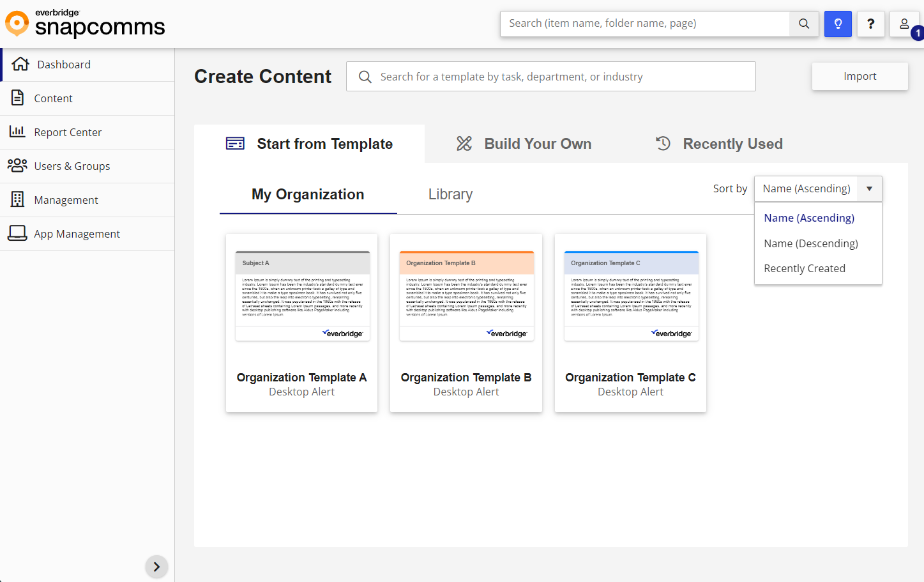
Task: Open the user account profile icon
Action: pos(904,24)
